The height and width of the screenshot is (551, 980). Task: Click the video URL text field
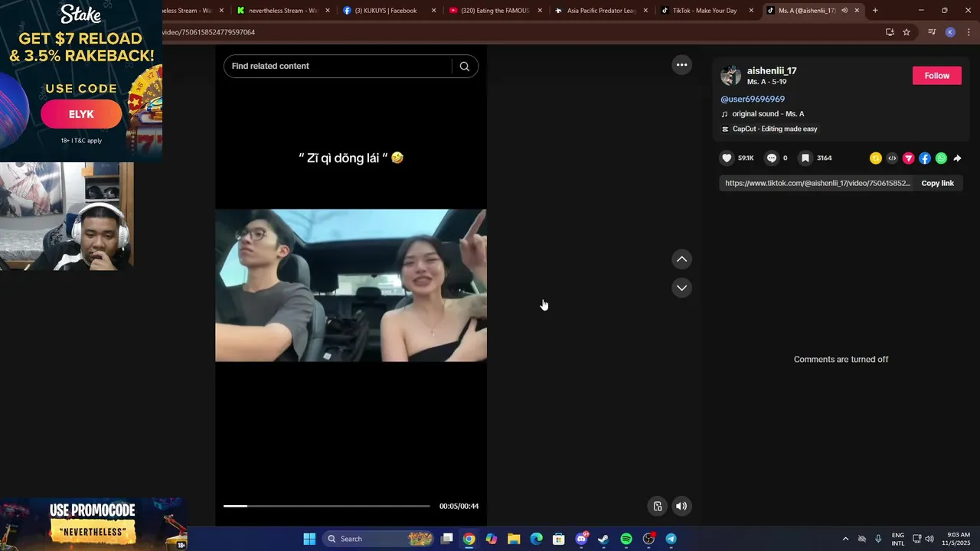pyautogui.click(x=818, y=184)
